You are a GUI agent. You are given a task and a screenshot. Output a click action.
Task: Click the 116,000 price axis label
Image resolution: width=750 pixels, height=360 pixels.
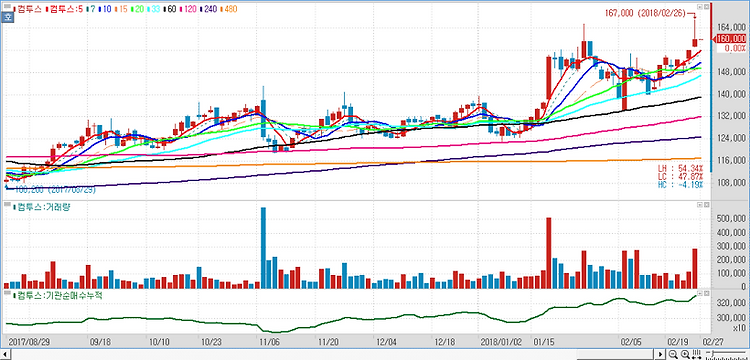[x=731, y=161]
